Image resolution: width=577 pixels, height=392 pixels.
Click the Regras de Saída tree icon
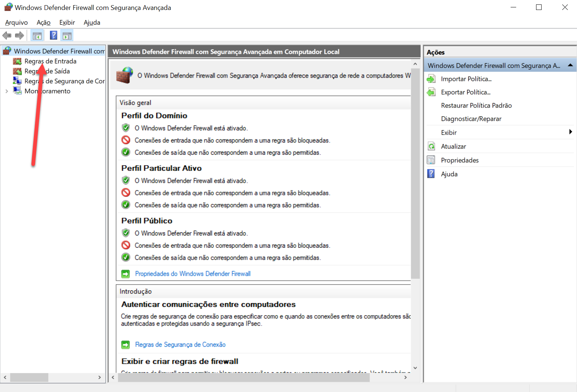17,71
